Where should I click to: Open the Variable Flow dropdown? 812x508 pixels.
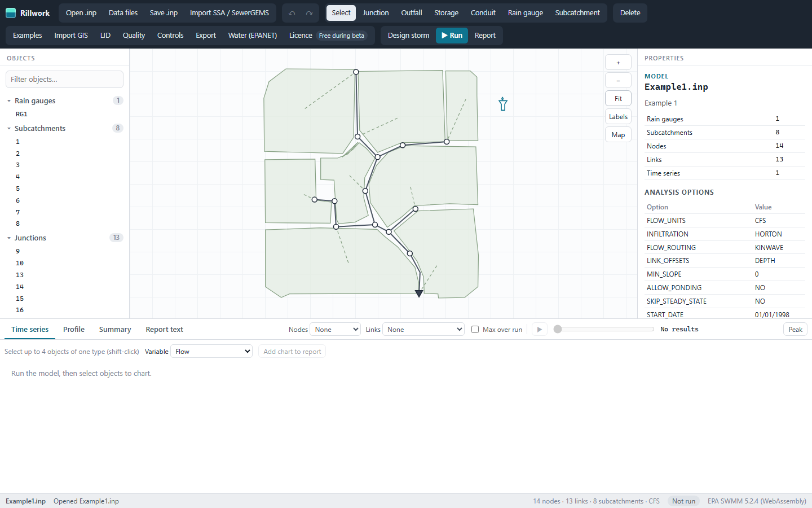point(211,352)
